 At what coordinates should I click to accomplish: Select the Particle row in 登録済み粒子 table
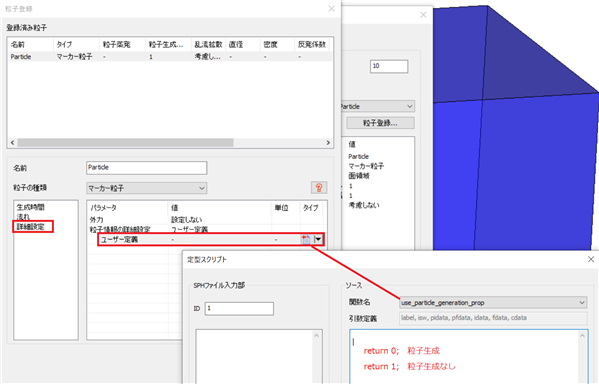pos(170,57)
